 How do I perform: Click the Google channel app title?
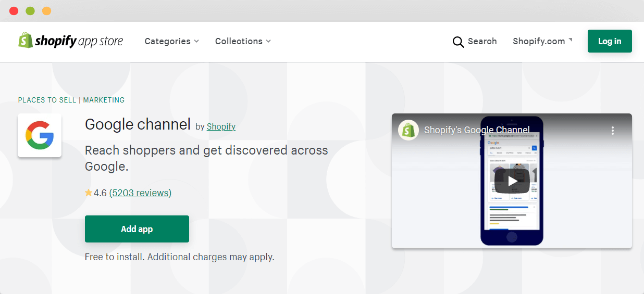click(138, 124)
